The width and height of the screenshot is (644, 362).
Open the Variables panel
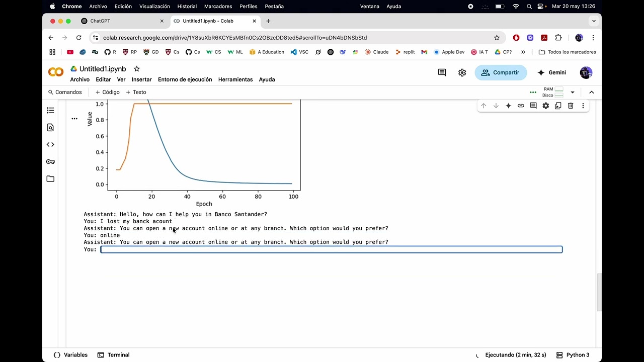[71, 355]
